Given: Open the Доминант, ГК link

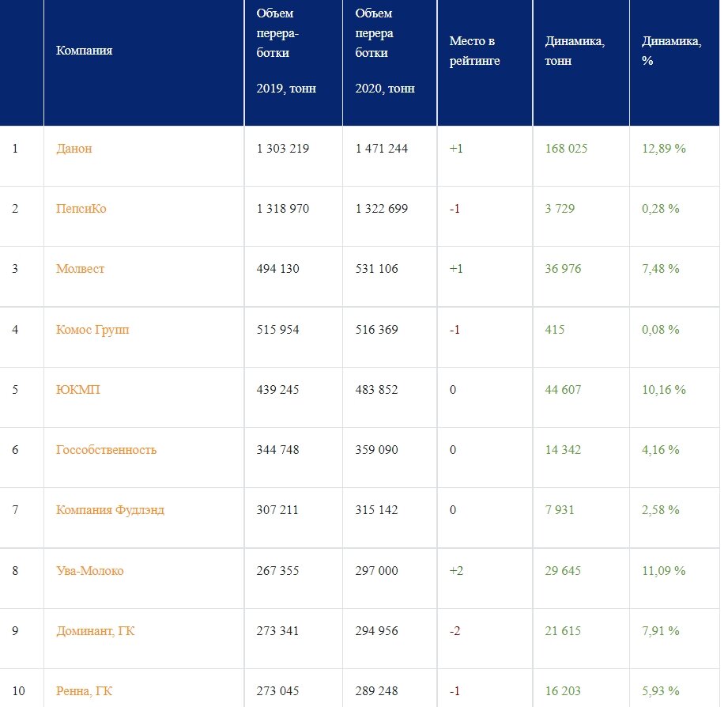Looking at the screenshot, I should click(95, 631).
